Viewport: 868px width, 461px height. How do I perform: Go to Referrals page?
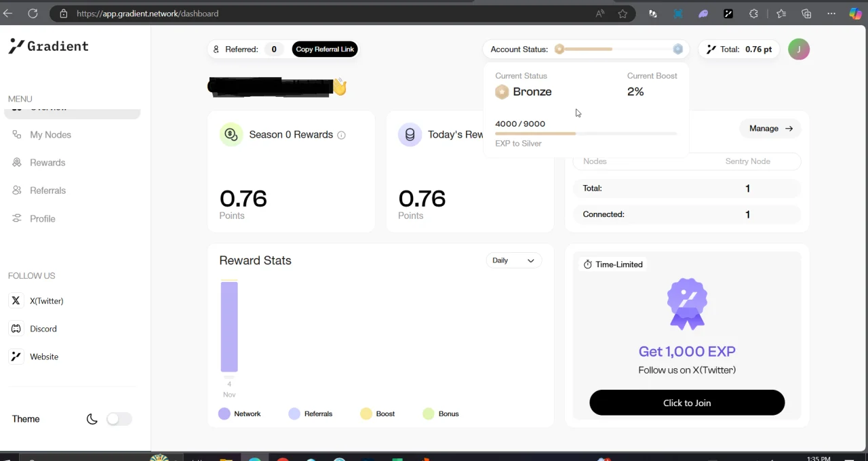pyautogui.click(x=47, y=191)
